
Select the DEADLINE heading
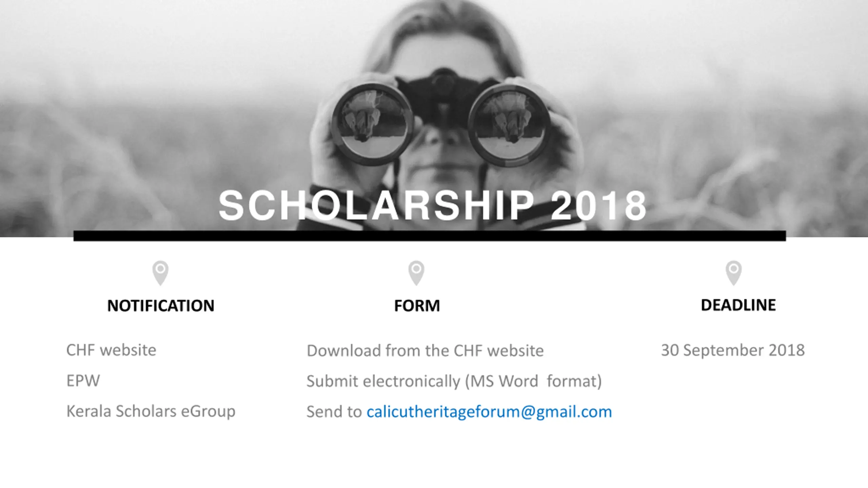(x=738, y=305)
